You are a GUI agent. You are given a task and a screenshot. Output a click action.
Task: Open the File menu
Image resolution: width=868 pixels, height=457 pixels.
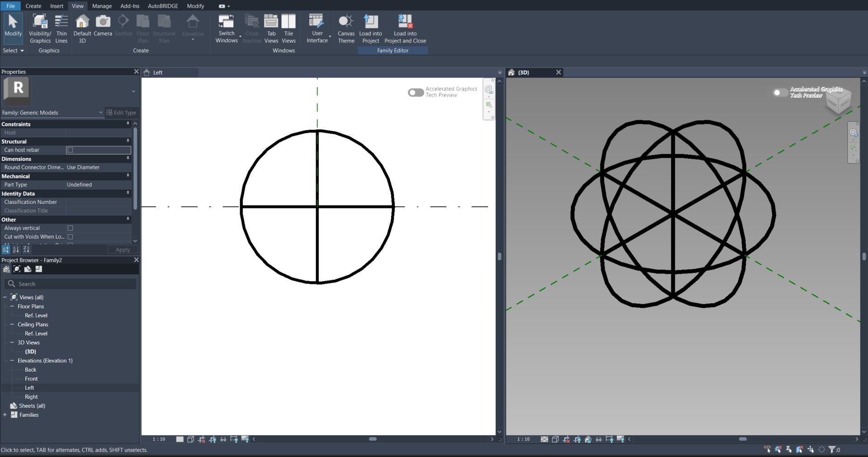[10, 6]
